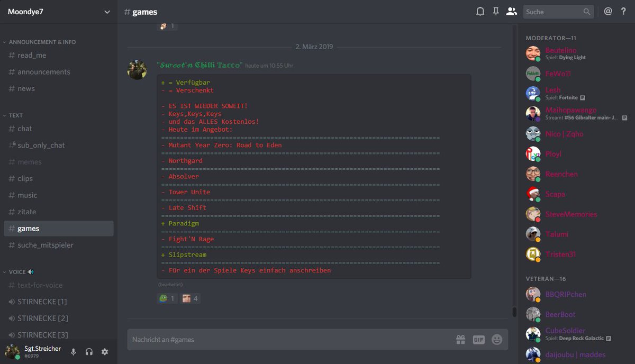Click Sgt.Streicher's own avatar
The image size is (635, 364).
[x=12, y=352]
